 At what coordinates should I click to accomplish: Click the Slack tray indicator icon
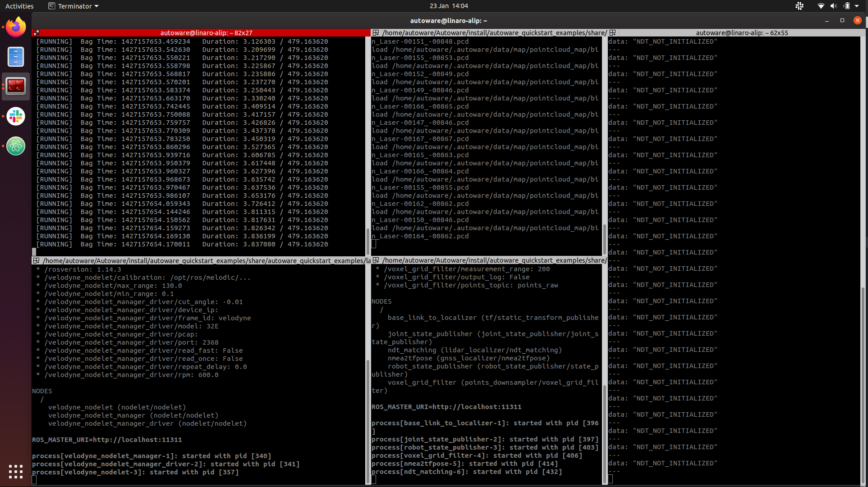coord(799,6)
